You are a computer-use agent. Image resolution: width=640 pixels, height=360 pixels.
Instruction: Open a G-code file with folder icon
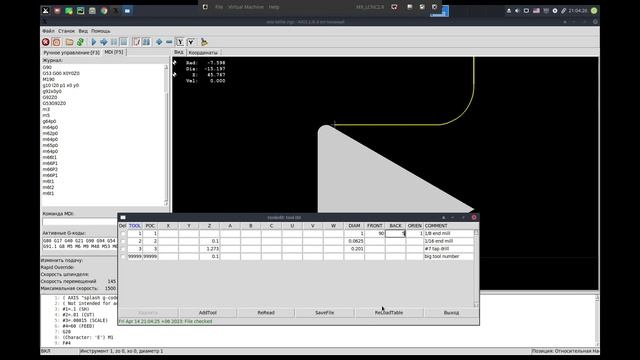point(69,42)
